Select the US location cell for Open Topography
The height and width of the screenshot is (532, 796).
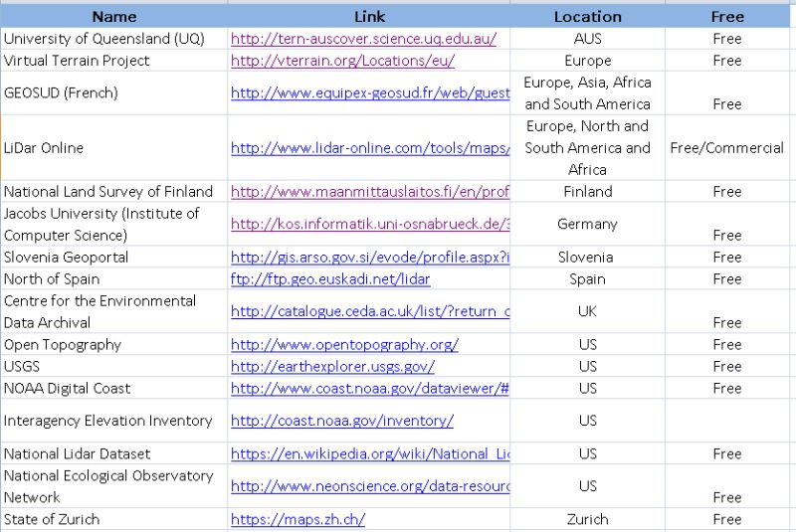(587, 344)
